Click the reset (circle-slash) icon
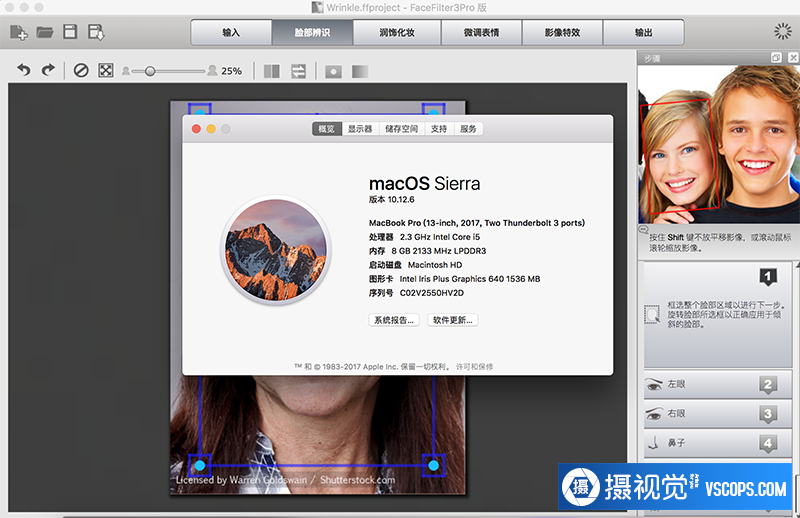The height and width of the screenshot is (518, 800). point(81,70)
